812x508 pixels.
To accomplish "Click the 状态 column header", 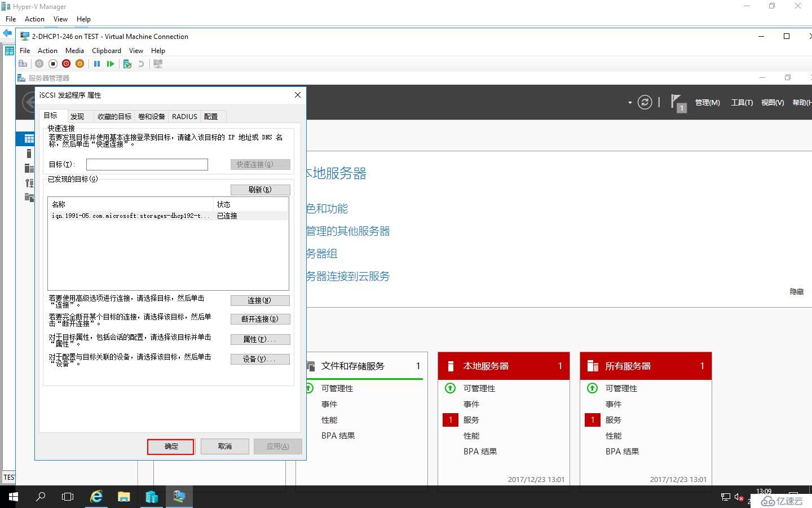I will (251, 204).
